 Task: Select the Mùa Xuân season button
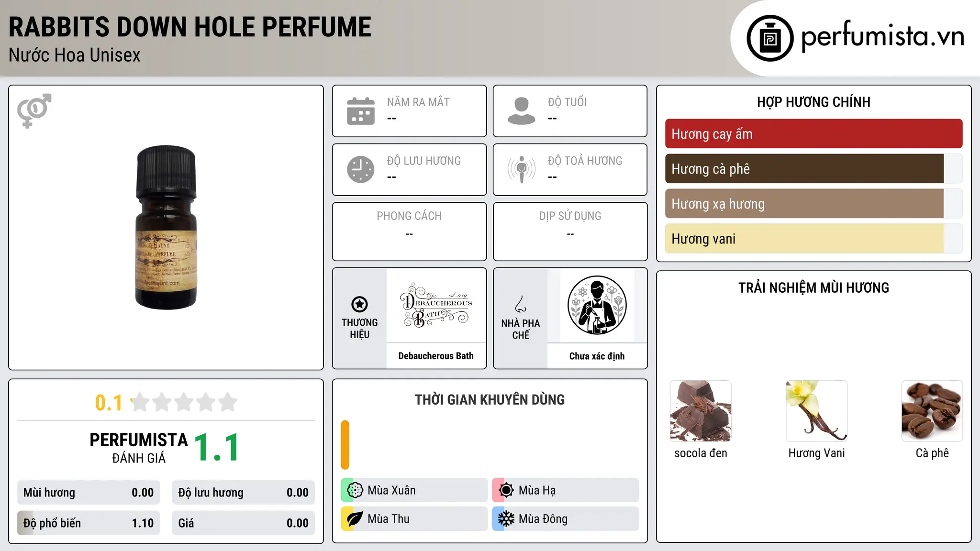tap(414, 490)
